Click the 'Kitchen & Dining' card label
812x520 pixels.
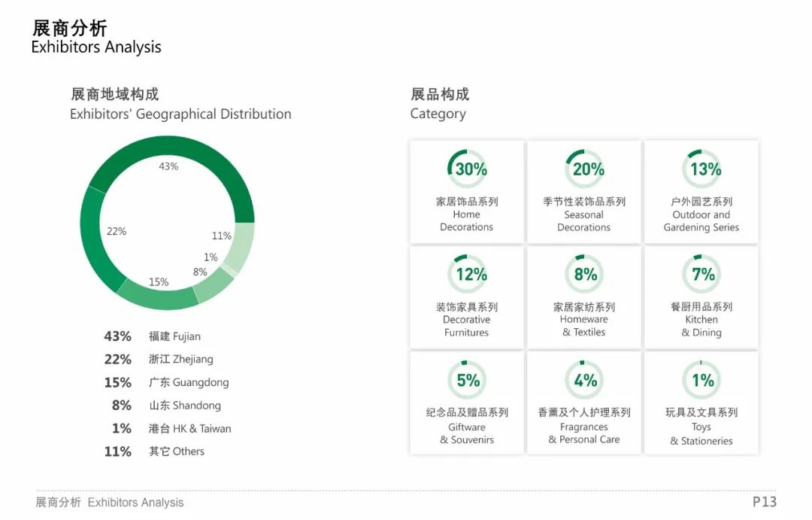coord(701,326)
